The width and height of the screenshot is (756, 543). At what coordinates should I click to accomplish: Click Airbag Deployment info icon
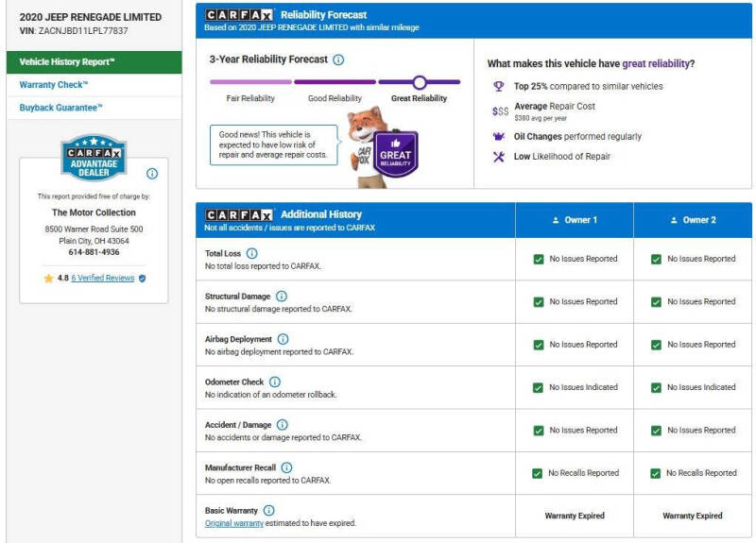pyautogui.click(x=283, y=339)
